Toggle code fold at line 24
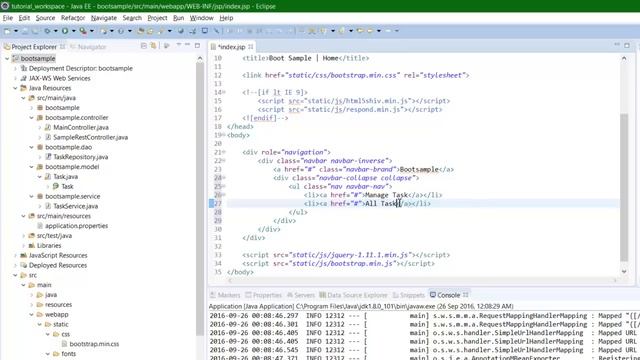 (x=224, y=178)
